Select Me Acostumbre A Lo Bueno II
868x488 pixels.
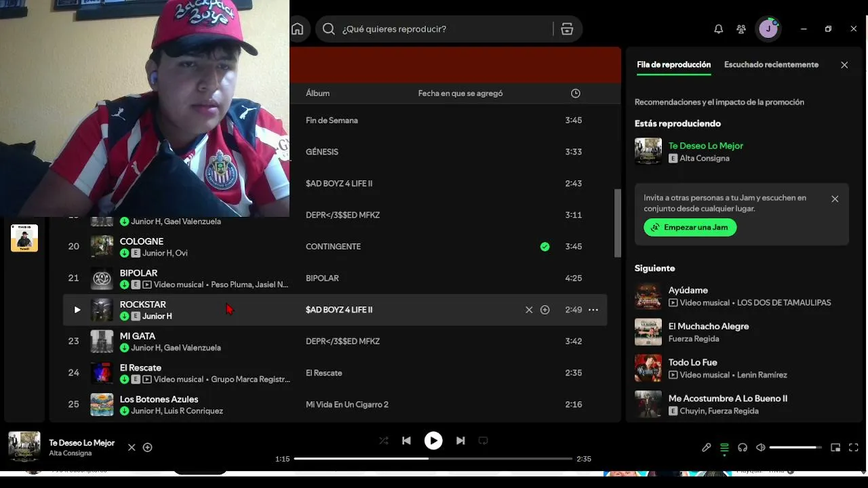click(x=728, y=399)
